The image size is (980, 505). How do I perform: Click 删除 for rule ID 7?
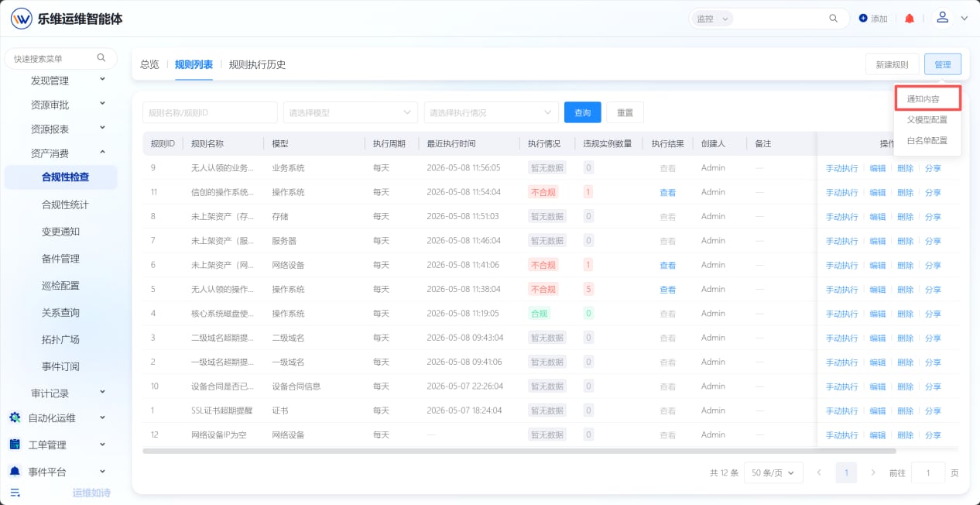click(905, 241)
